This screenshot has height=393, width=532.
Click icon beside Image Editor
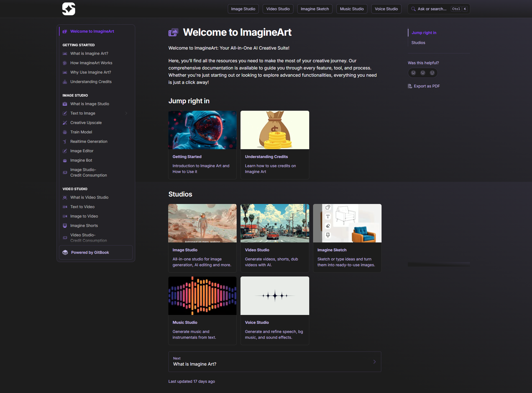pos(65,151)
